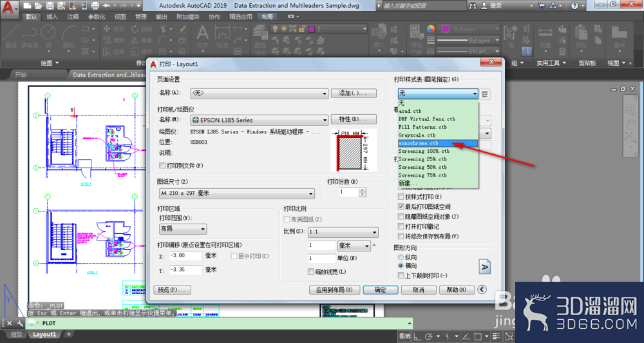Image resolution: width=644 pixels, height=343 pixels.
Task: Click Apply to Layout (应用到布局) button
Action: (x=334, y=290)
